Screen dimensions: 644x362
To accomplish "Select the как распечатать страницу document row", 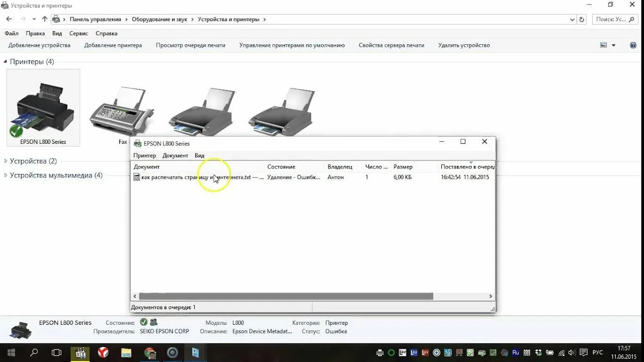I will coord(313,177).
